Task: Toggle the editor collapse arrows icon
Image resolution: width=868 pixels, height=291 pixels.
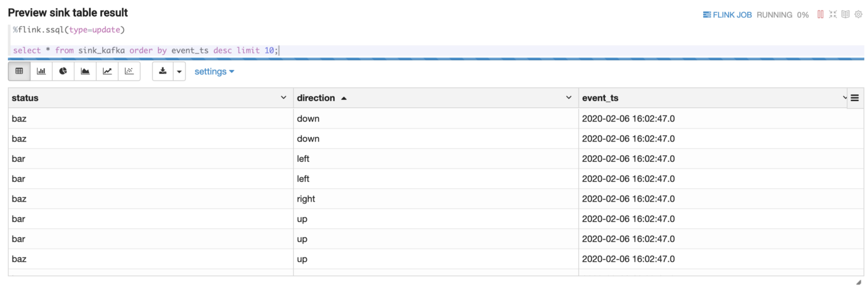Action: point(833,14)
